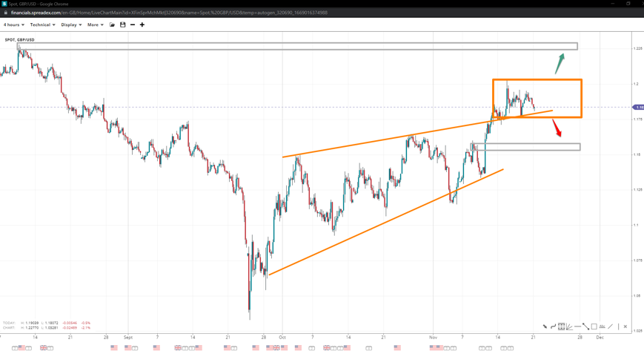Viewport: 644px width, 351px height.
Task: Open the Display dropdown menu
Action: click(x=71, y=24)
